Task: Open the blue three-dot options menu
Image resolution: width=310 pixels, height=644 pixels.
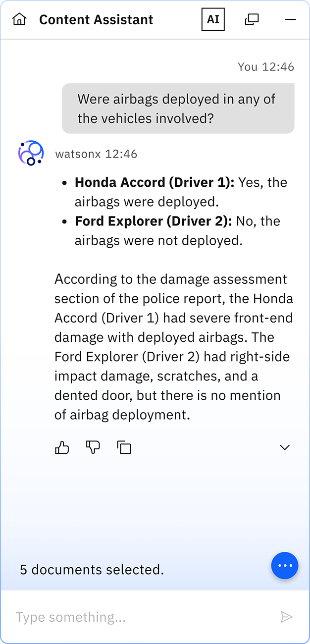Action: point(285,565)
